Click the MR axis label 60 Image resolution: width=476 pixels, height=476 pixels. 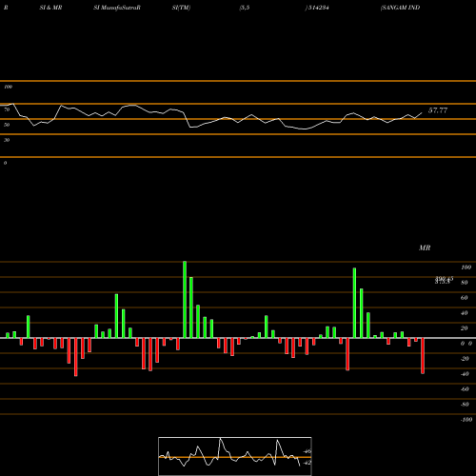465,298
